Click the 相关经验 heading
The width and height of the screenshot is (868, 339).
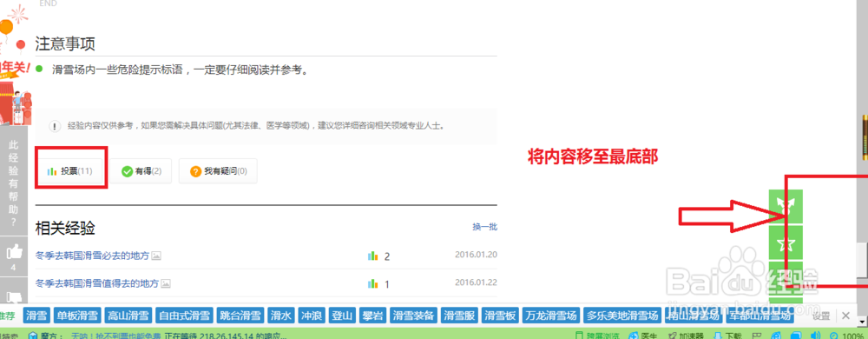click(x=65, y=228)
